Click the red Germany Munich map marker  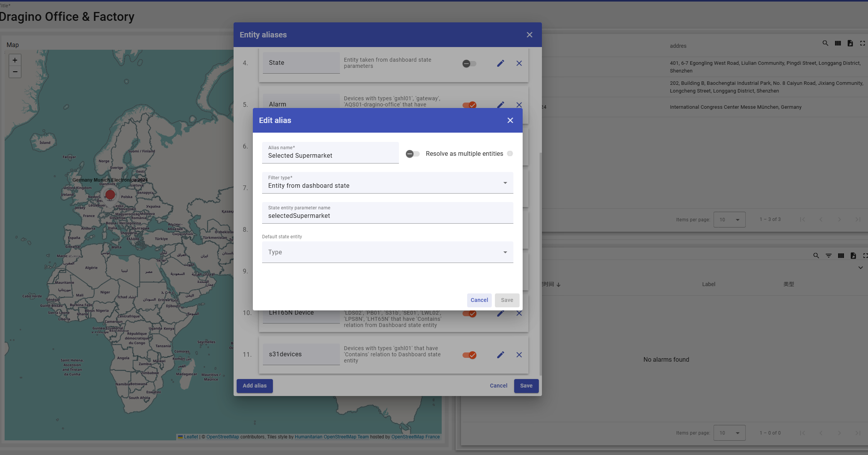[x=110, y=195]
